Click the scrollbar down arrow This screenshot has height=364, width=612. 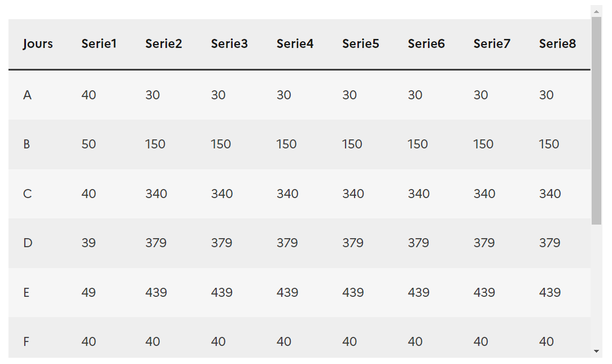(596, 351)
